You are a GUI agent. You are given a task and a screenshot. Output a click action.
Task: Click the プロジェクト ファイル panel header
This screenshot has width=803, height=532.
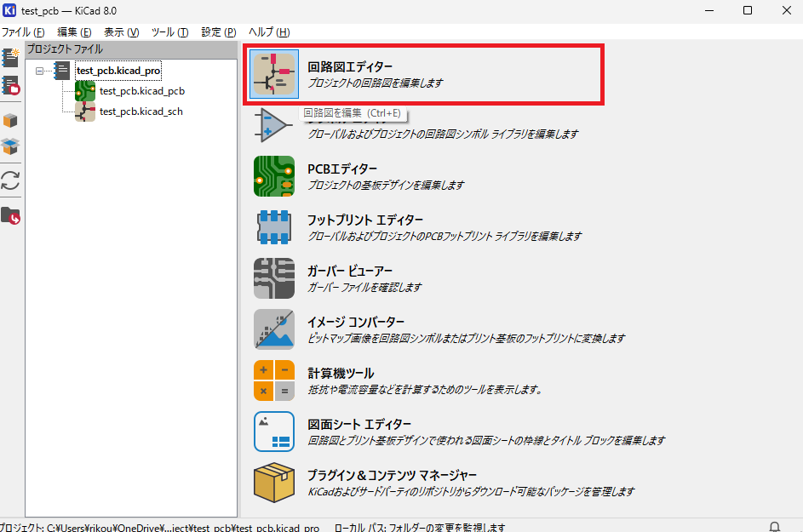[x=131, y=49]
